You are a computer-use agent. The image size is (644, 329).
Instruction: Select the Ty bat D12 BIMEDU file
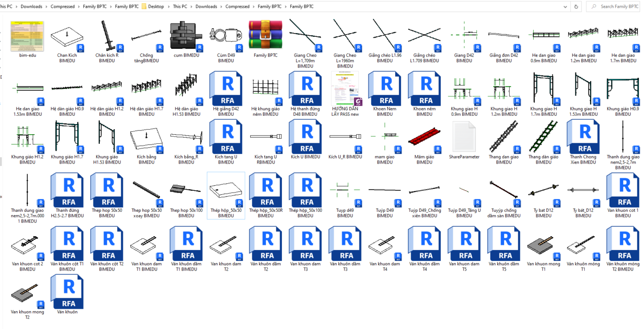coord(543,190)
